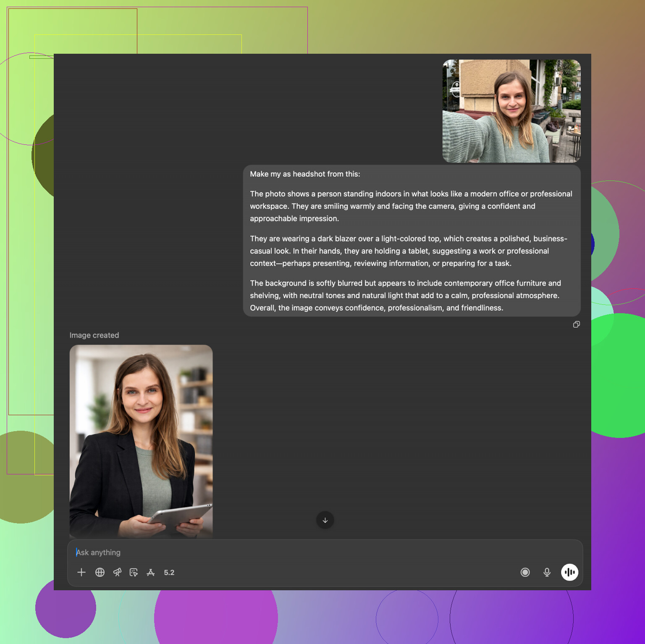Viewport: 645px width, 644px height.
Task: Click the 'Image created' status label
Action: click(x=94, y=335)
